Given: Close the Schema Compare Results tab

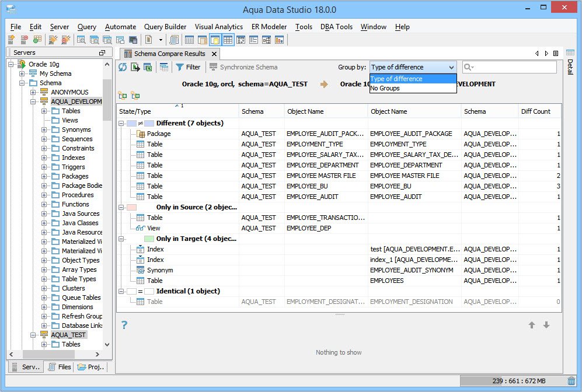Looking at the screenshot, I should coord(214,54).
